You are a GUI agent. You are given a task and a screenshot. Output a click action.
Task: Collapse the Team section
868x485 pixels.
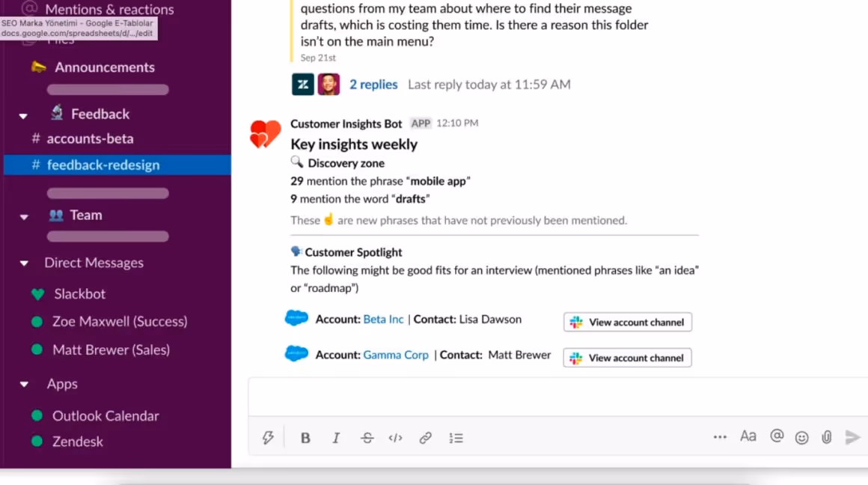[24, 217]
